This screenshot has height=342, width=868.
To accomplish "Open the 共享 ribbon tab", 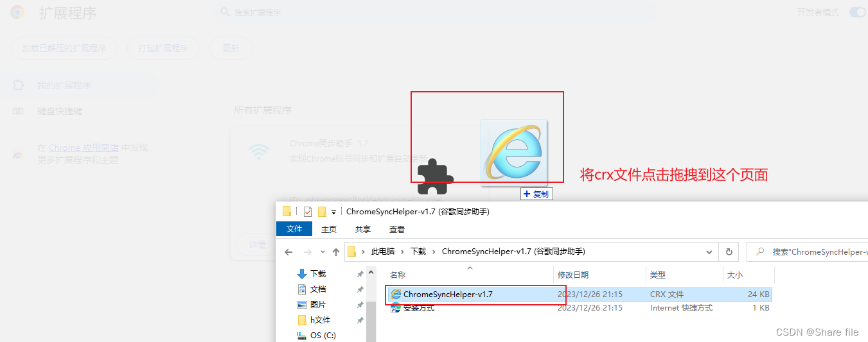I will [x=363, y=229].
